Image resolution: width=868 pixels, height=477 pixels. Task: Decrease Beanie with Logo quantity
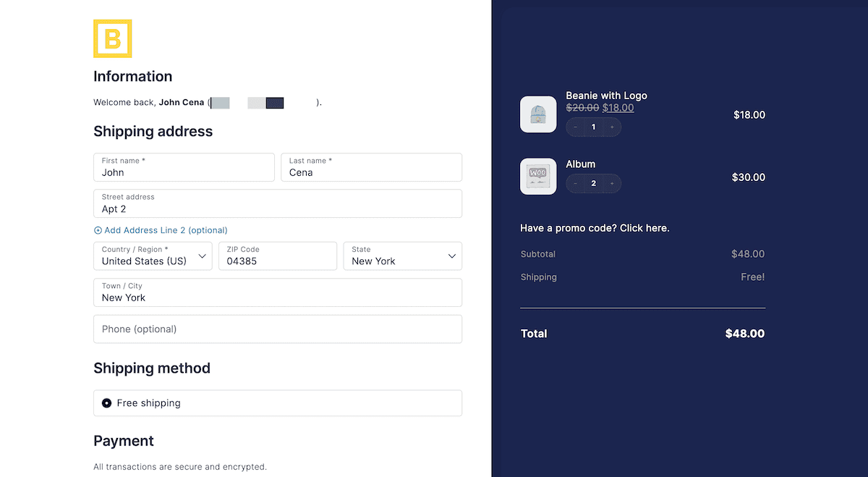pos(576,127)
